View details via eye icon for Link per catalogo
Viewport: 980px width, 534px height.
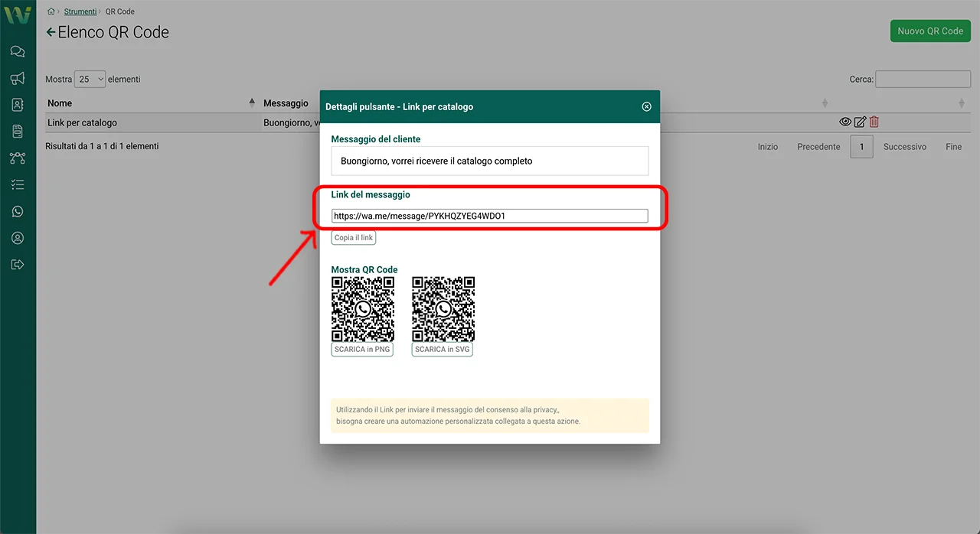pyautogui.click(x=845, y=122)
